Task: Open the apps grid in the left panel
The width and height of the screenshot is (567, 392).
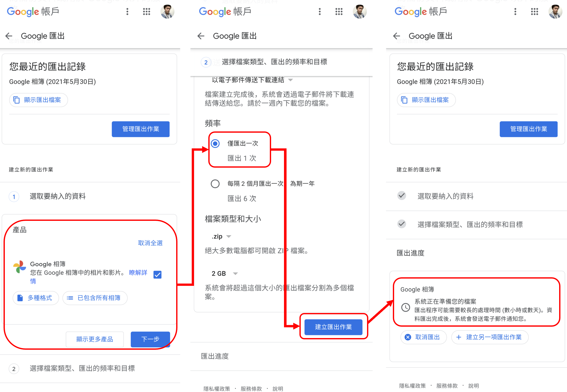Action: (x=146, y=12)
